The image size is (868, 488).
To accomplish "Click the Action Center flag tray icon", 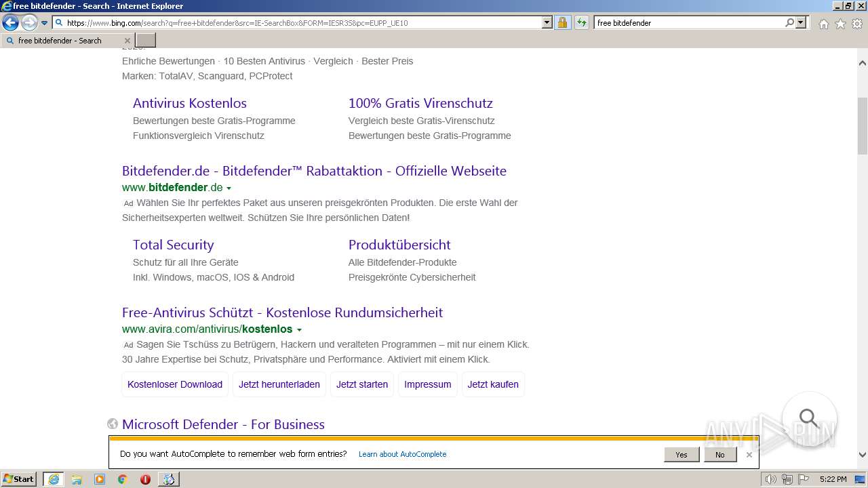I will (x=804, y=479).
